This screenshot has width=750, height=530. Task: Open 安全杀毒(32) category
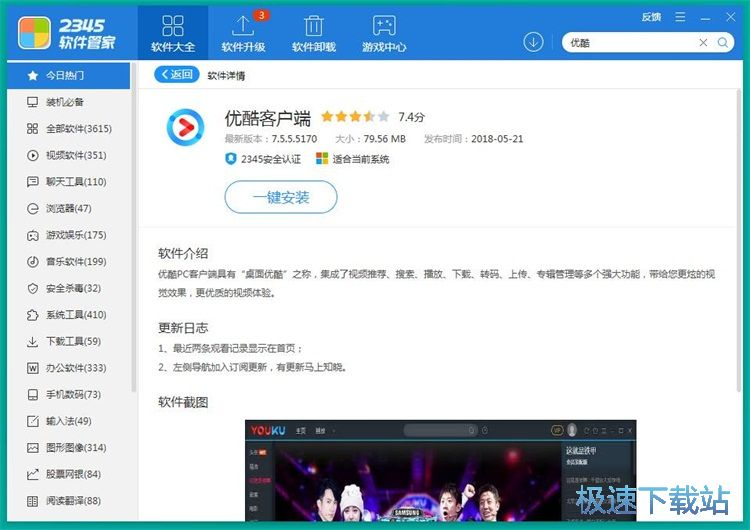[x=68, y=288]
